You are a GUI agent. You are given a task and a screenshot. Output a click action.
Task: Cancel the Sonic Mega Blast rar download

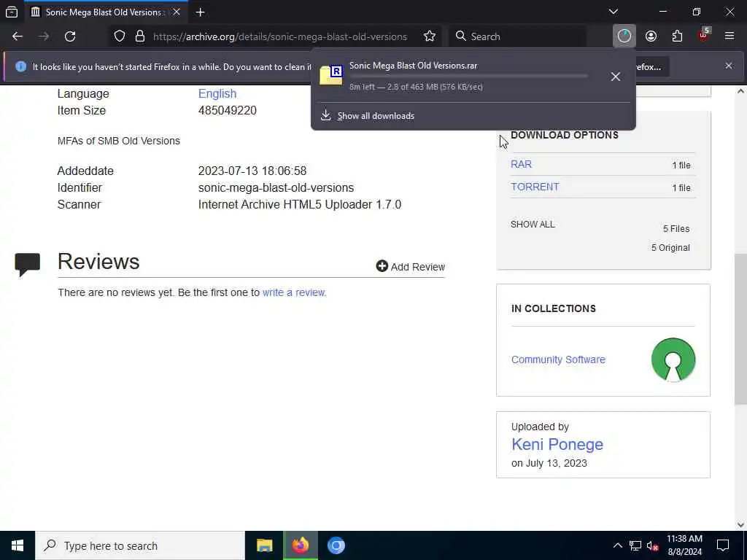(616, 76)
